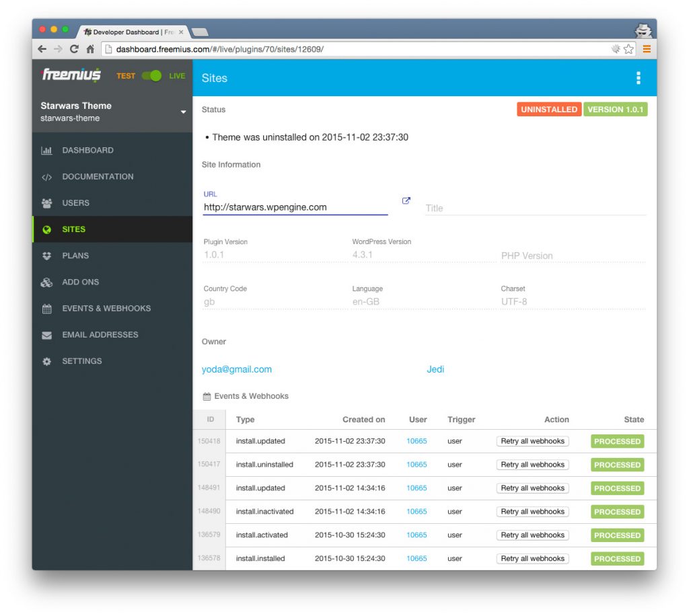Open the Chrome hamburger menu
The image size is (689, 616).
click(647, 49)
